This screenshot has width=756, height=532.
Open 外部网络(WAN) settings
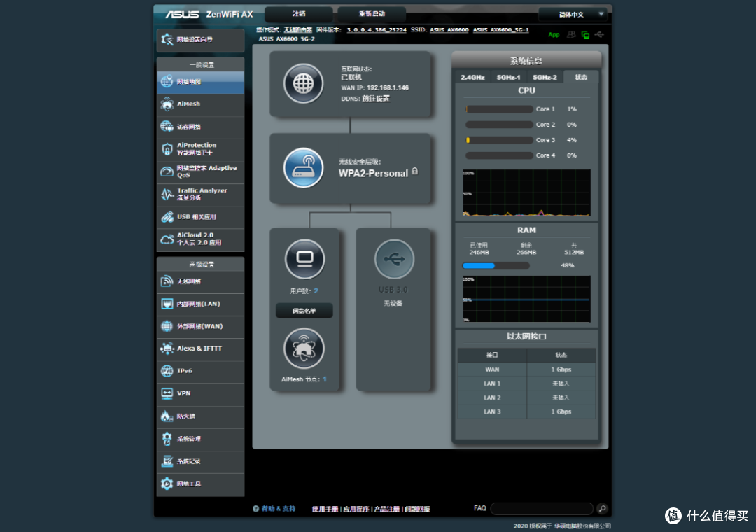coord(200,326)
